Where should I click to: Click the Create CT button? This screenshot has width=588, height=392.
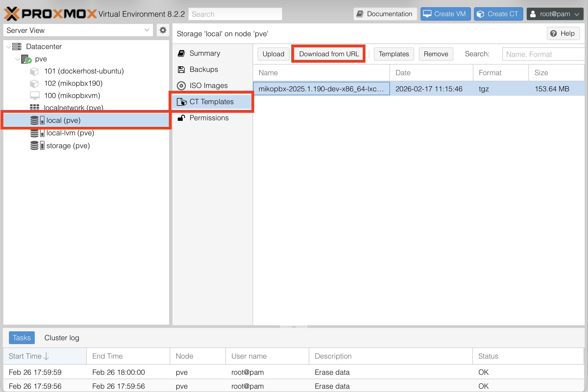pyautogui.click(x=498, y=14)
